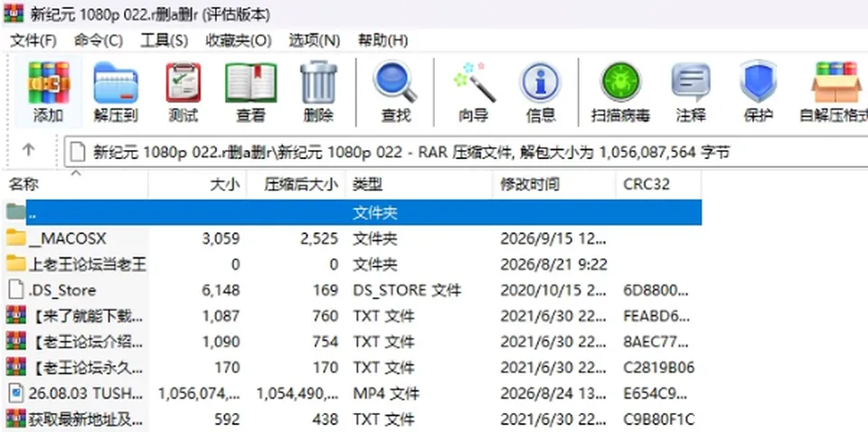
Task: Click the .DS_Store file icon
Action: click(x=16, y=290)
